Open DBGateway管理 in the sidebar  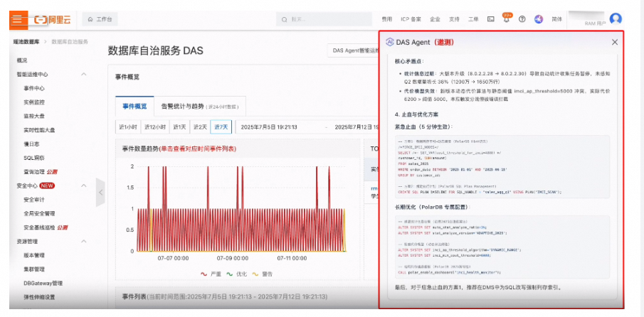pyautogui.click(x=43, y=284)
